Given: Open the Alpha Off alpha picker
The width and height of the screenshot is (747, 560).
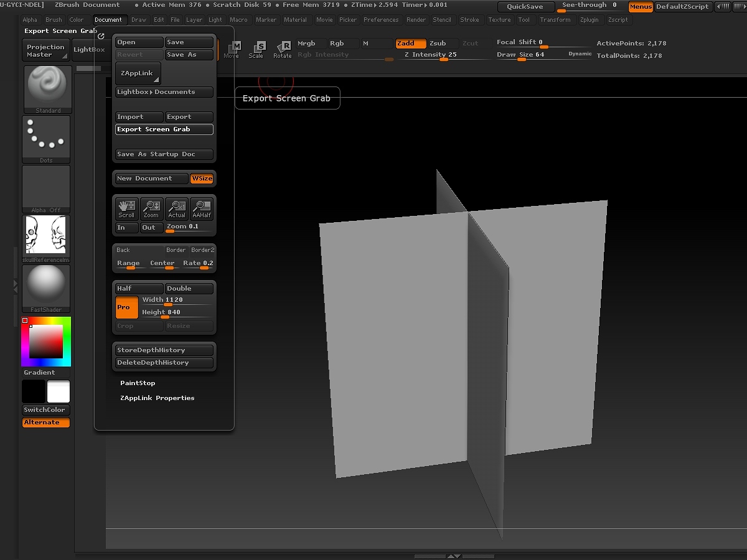Looking at the screenshot, I should tap(47, 189).
